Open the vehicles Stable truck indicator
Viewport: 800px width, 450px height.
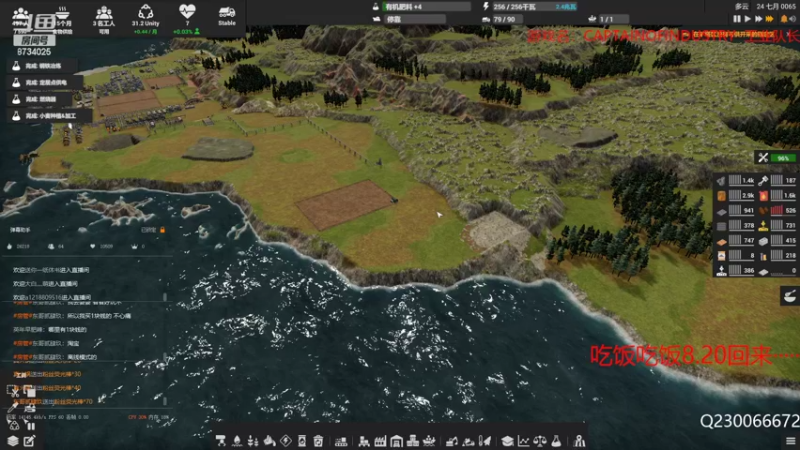coord(227,16)
